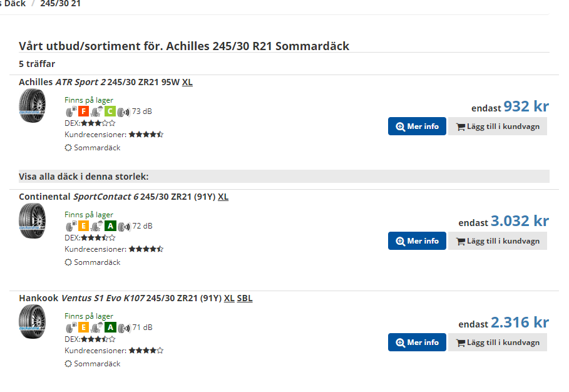Image resolution: width=569 pixels, height=392 pixels.
Task: Click the fuel efficiency E label on Continental tire
Action: (83, 226)
